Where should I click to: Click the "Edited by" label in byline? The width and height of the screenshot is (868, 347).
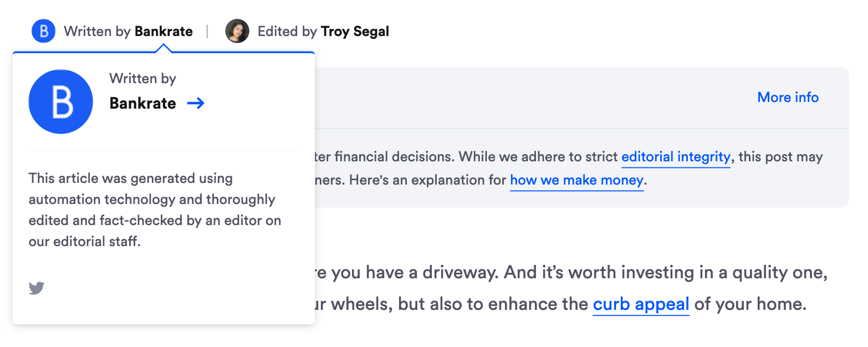pos(287,32)
